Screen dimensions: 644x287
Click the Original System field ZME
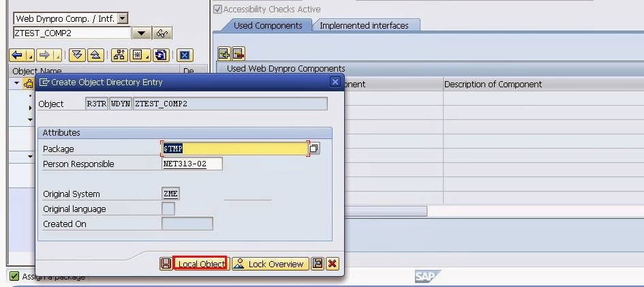point(170,194)
